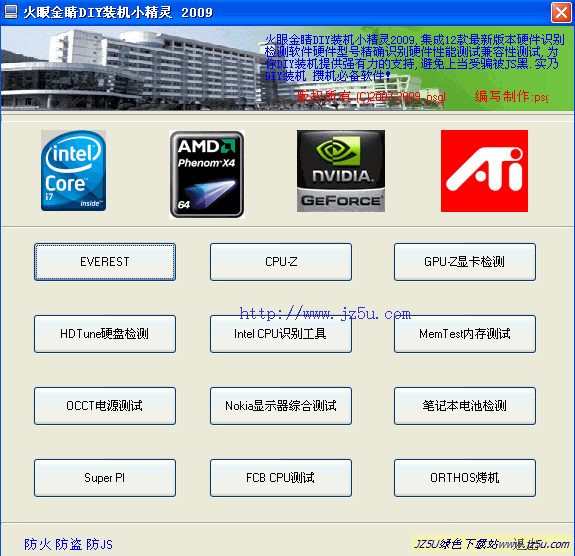Run 笔记本电池检测
The width and height of the screenshot is (575, 556).
coord(465,406)
